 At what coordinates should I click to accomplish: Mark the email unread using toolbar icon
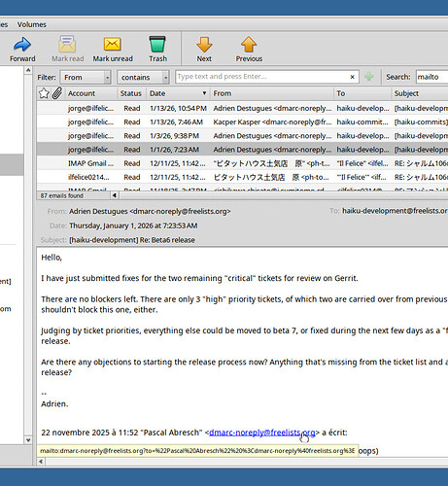coord(113,44)
